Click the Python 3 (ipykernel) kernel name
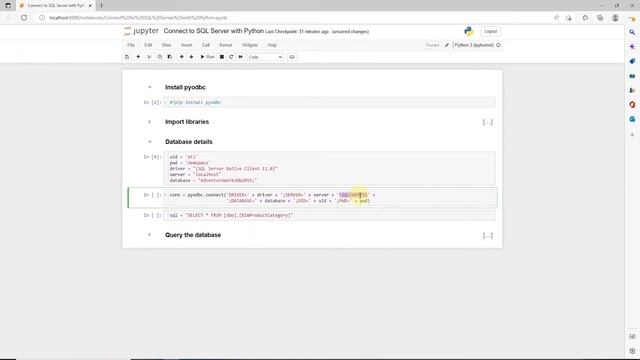This screenshot has height=360, width=640. coord(474,45)
